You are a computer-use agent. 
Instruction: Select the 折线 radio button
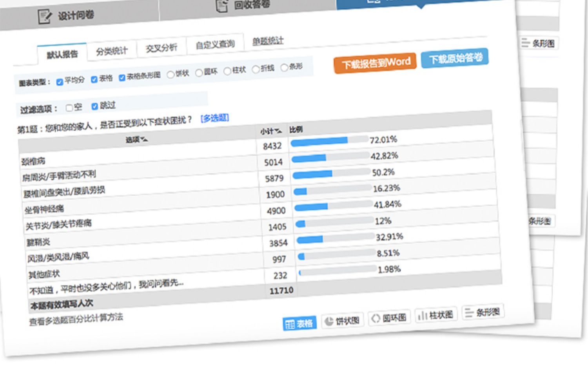[x=256, y=69]
